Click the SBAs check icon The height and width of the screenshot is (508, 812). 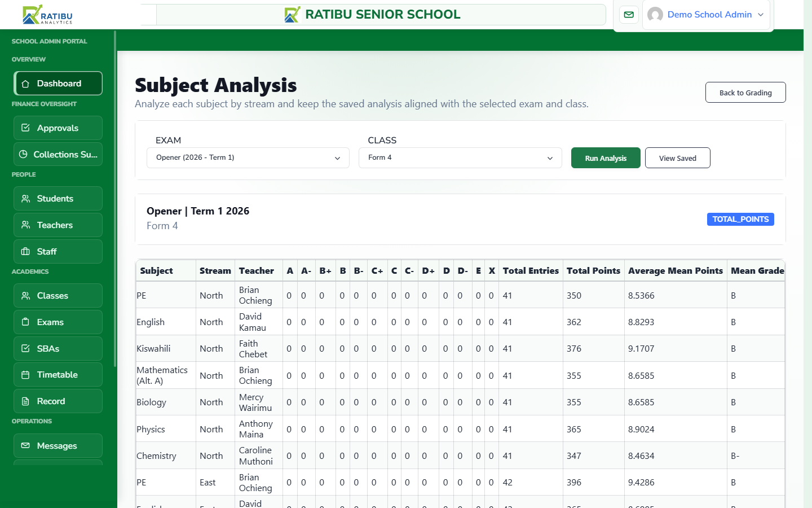coord(25,349)
